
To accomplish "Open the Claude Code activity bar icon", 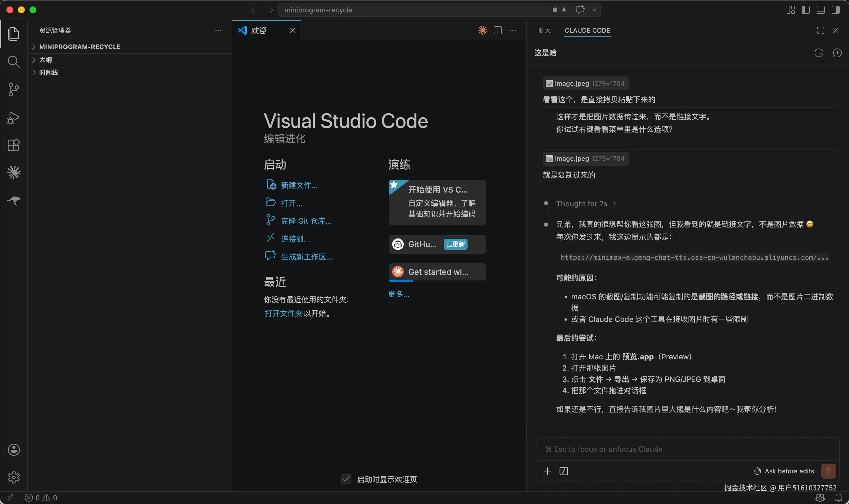I will click(x=14, y=173).
